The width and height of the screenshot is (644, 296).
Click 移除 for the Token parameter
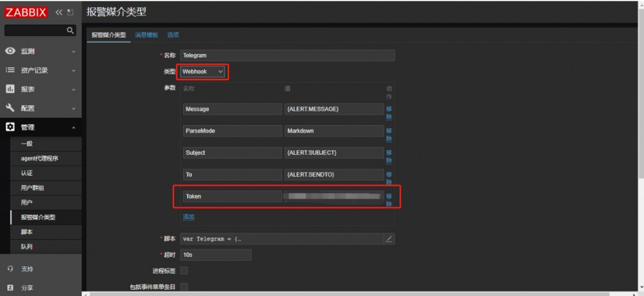pyautogui.click(x=389, y=200)
